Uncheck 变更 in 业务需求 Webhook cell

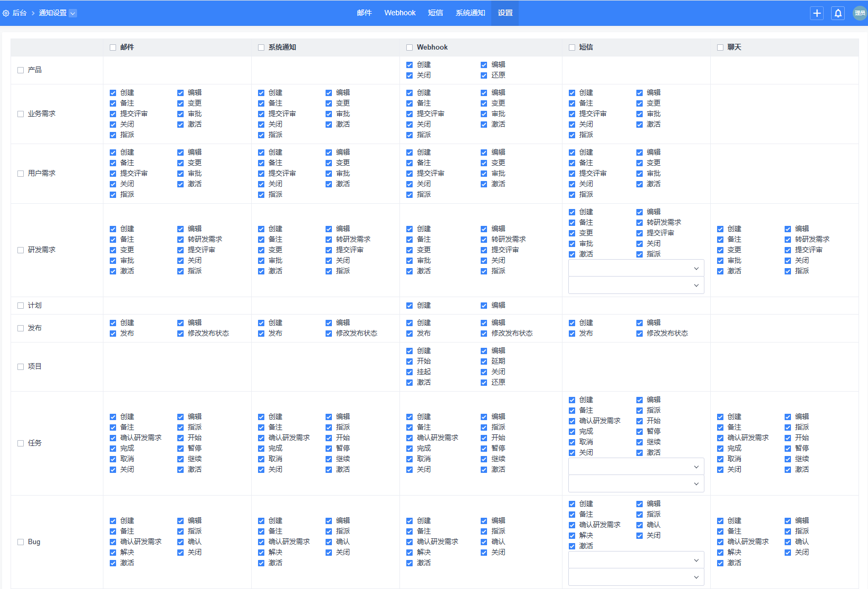(x=484, y=103)
